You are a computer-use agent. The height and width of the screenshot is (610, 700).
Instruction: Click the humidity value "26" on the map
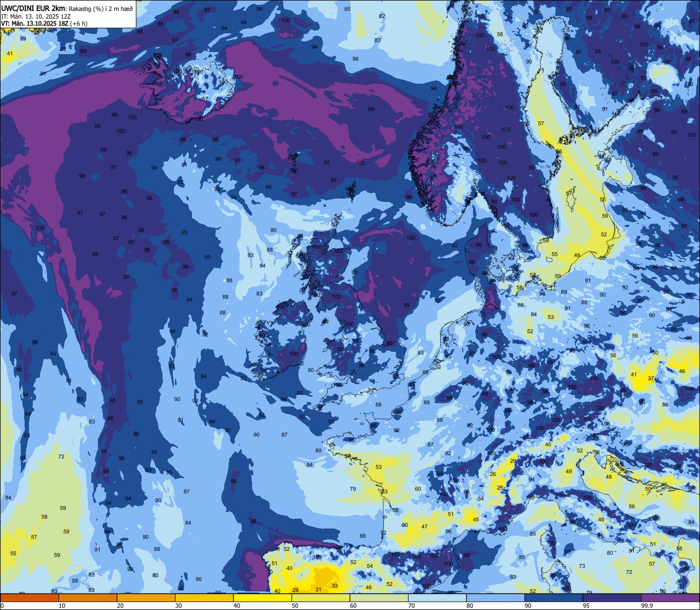[493, 474]
